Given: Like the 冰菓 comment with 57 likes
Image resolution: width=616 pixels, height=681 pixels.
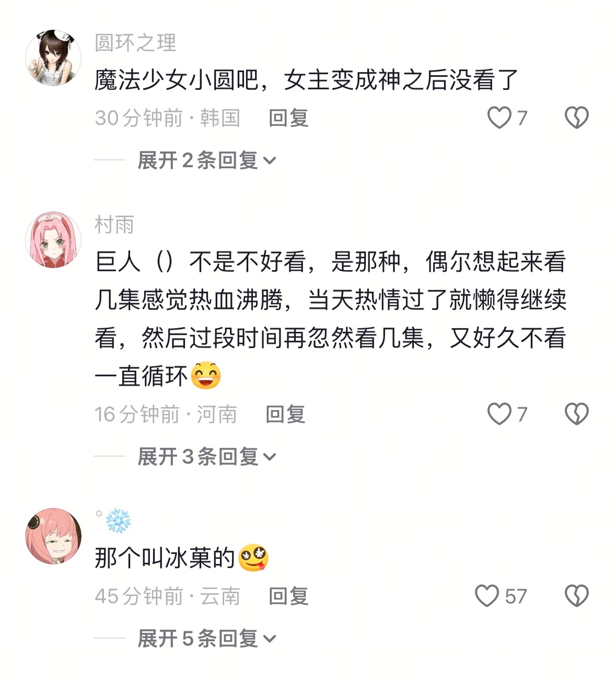Looking at the screenshot, I should 487,596.
